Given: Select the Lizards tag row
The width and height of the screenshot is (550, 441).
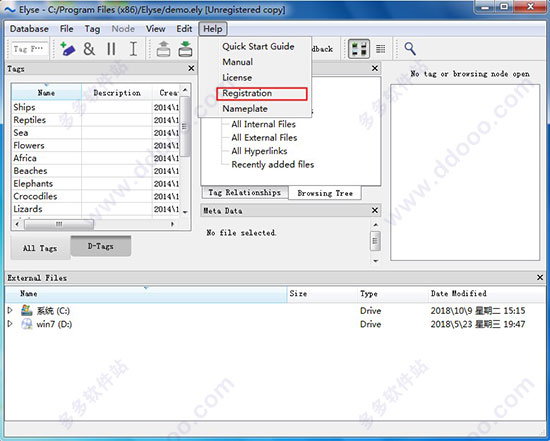Looking at the screenshot, I should (x=95, y=209).
